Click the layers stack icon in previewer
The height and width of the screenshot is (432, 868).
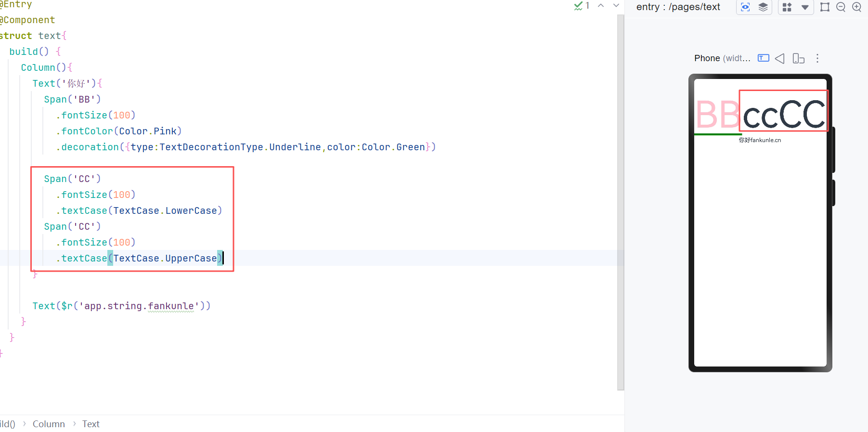[763, 7]
